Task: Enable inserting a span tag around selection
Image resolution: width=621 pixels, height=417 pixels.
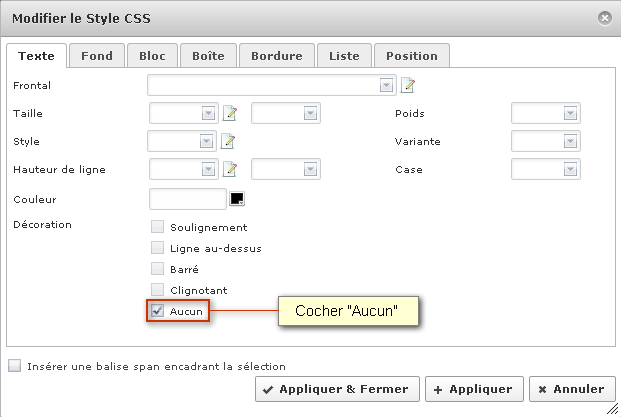Action: tap(15, 366)
